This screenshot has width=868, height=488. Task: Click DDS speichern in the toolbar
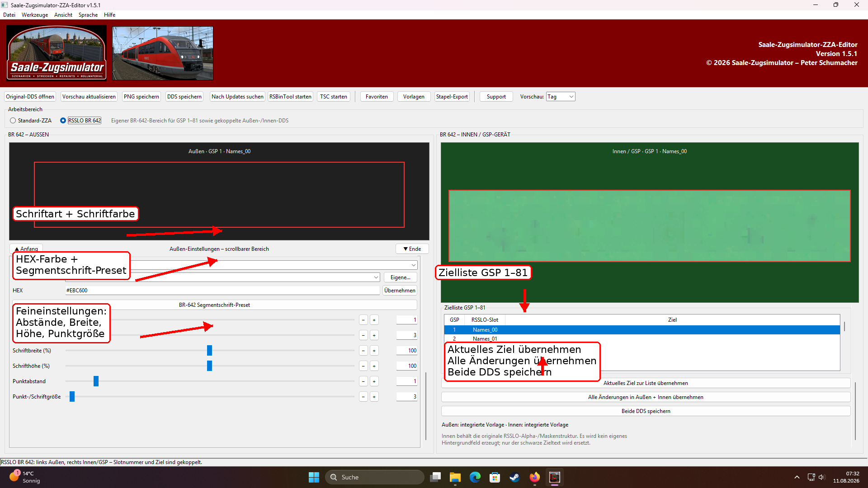[x=184, y=97]
